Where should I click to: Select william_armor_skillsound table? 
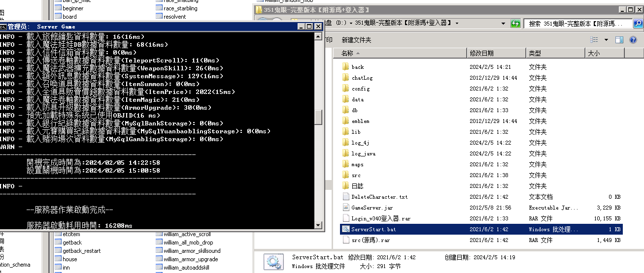[188, 251]
